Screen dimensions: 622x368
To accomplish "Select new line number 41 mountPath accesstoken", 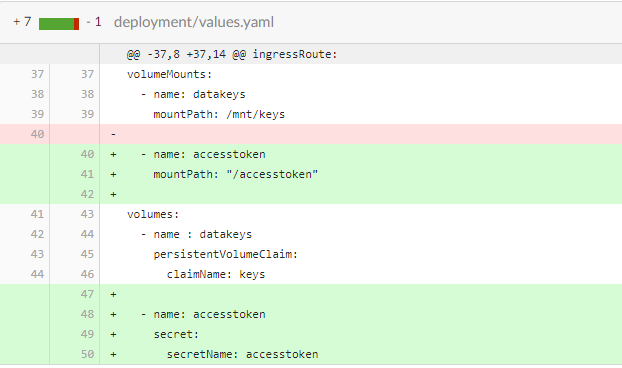I will [x=87, y=174].
